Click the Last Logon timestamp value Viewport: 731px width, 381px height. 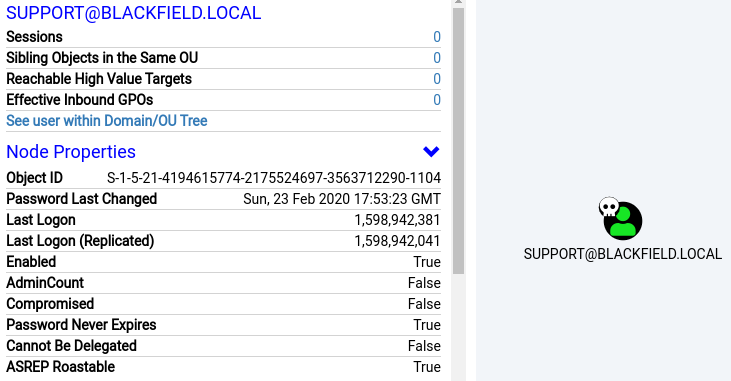tap(397, 220)
